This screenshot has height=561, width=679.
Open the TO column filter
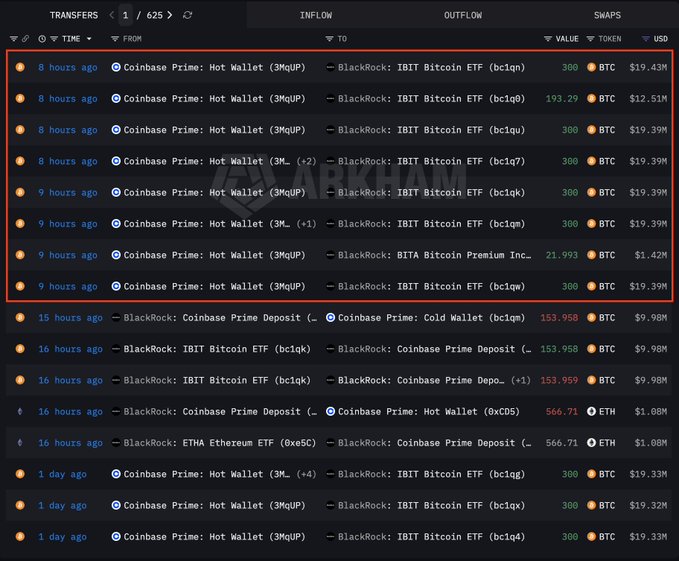tap(330, 39)
